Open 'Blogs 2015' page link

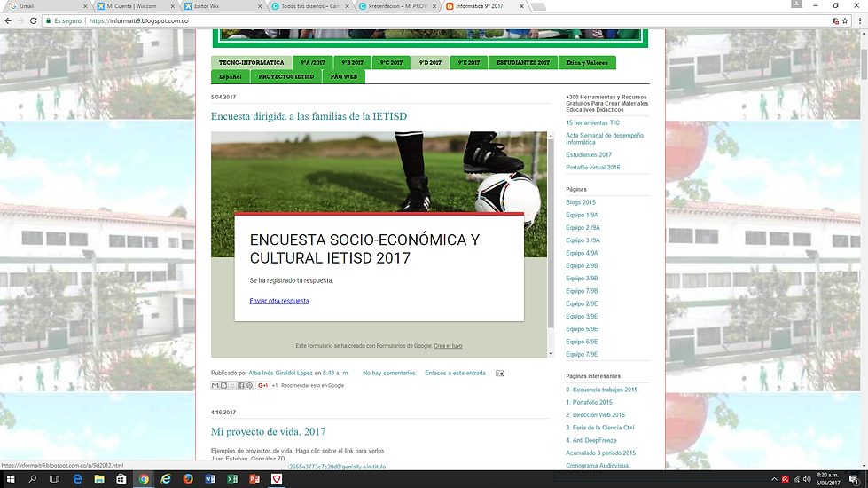click(x=581, y=202)
